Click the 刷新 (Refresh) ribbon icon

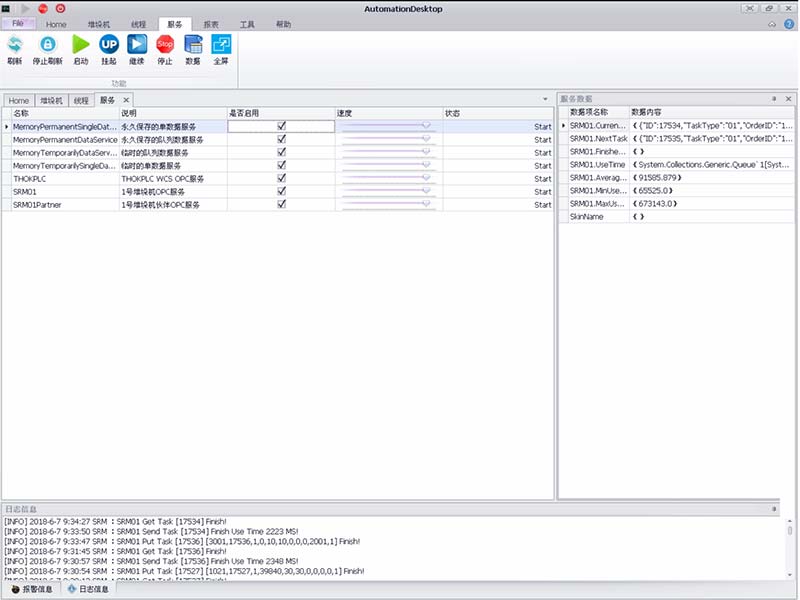15,47
